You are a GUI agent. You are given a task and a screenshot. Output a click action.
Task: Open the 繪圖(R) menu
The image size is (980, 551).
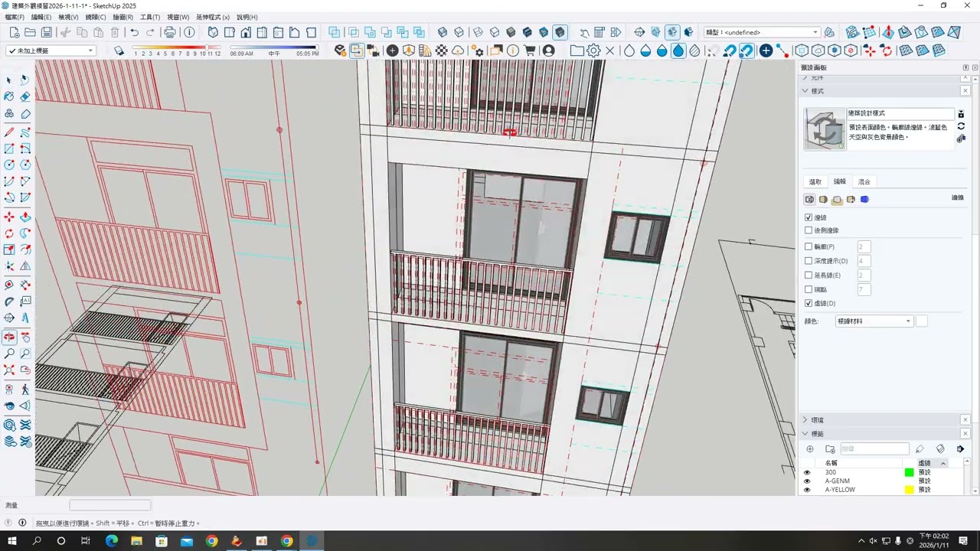(x=123, y=17)
